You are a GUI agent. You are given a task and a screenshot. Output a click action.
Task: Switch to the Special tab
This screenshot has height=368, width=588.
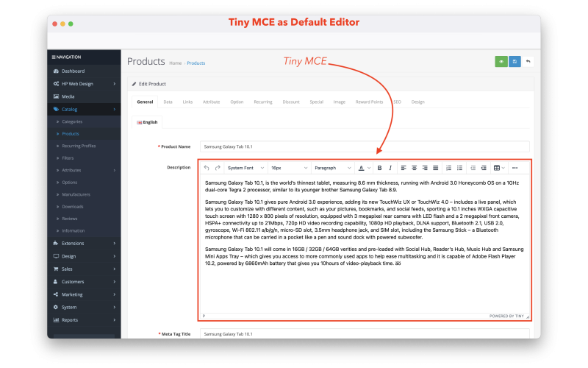pos(317,102)
